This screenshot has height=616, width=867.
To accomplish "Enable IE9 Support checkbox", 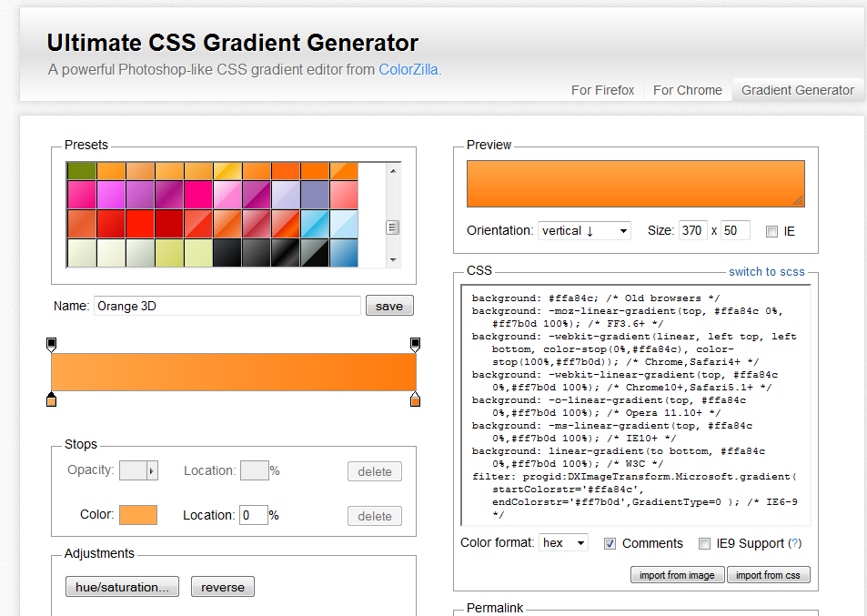I will coord(704,543).
